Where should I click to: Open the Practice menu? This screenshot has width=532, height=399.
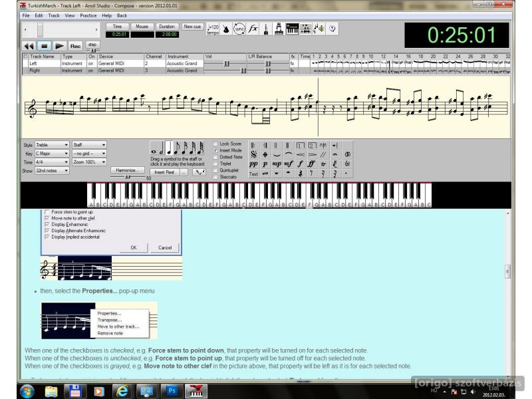click(88, 15)
